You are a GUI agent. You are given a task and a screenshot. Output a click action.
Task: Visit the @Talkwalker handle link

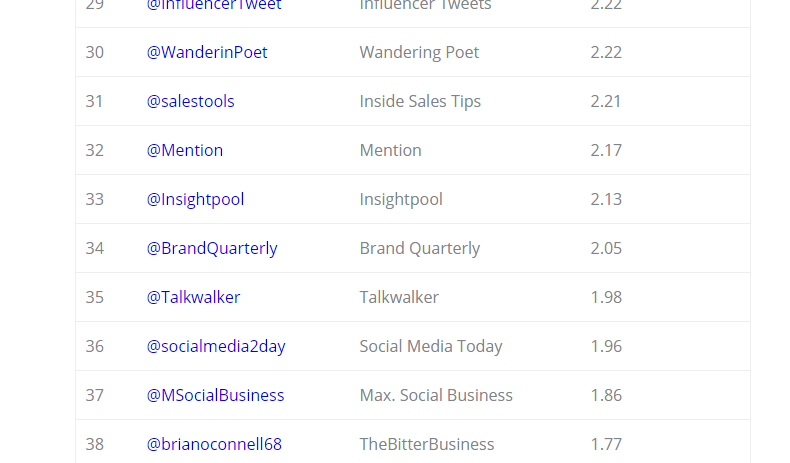(194, 297)
